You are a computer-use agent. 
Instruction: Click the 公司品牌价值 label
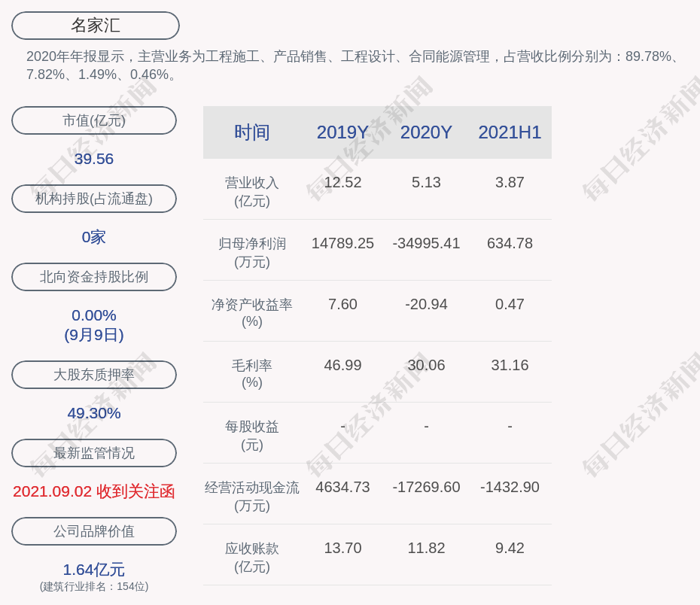click(x=93, y=531)
